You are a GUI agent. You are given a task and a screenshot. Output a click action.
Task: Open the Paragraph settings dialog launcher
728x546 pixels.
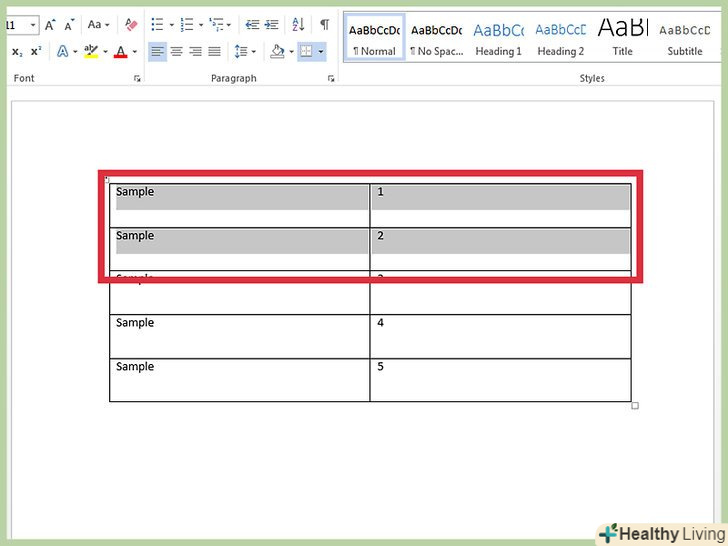tap(331, 78)
